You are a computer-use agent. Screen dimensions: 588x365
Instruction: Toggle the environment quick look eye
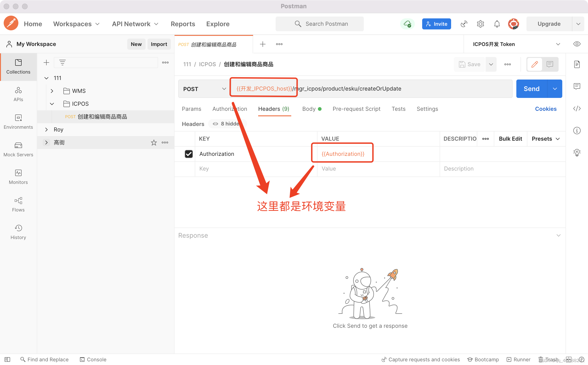(x=577, y=44)
